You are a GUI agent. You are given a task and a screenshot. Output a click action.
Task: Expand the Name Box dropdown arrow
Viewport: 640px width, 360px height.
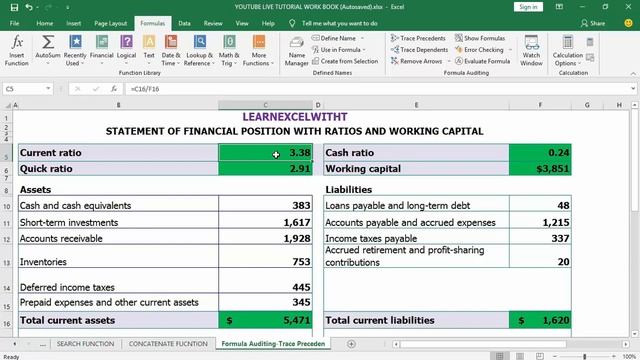pyautogui.click(x=48, y=89)
